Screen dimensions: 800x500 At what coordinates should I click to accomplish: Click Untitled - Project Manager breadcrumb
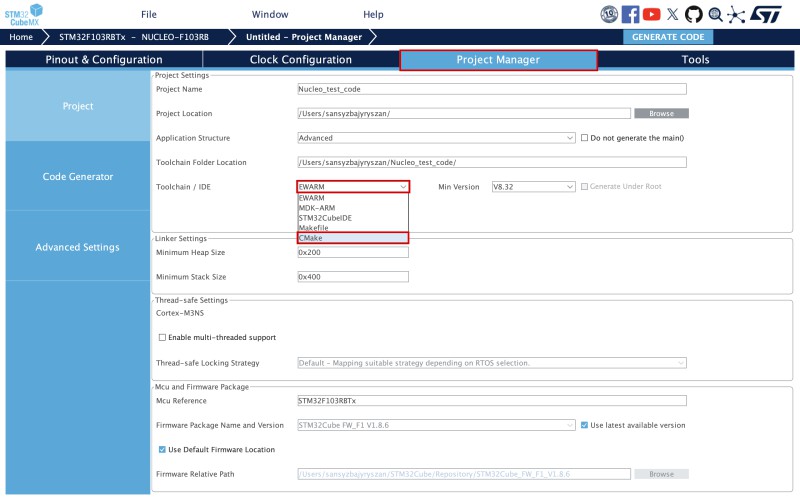click(304, 37)
